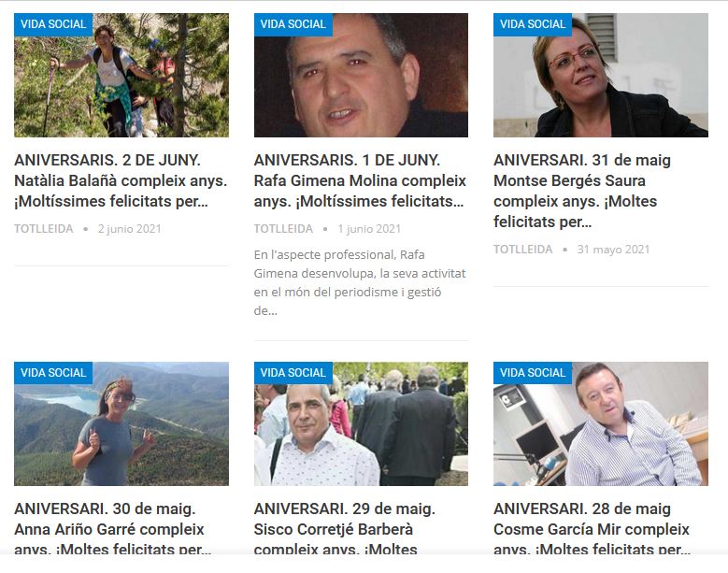Click VIDA SOCIAL tag on Natàlia Balañà article
Viewport: 728px width, 573px height.
tap(53, 24)
